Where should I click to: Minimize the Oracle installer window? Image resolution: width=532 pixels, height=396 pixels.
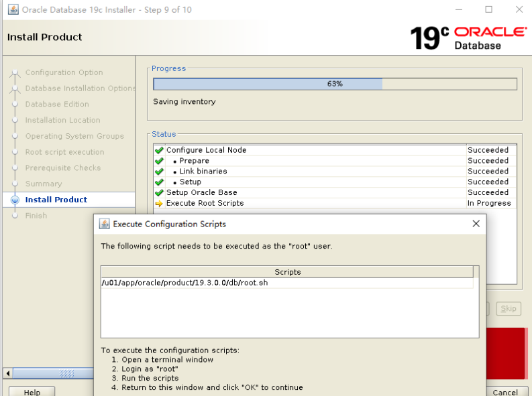click(459, 9)
